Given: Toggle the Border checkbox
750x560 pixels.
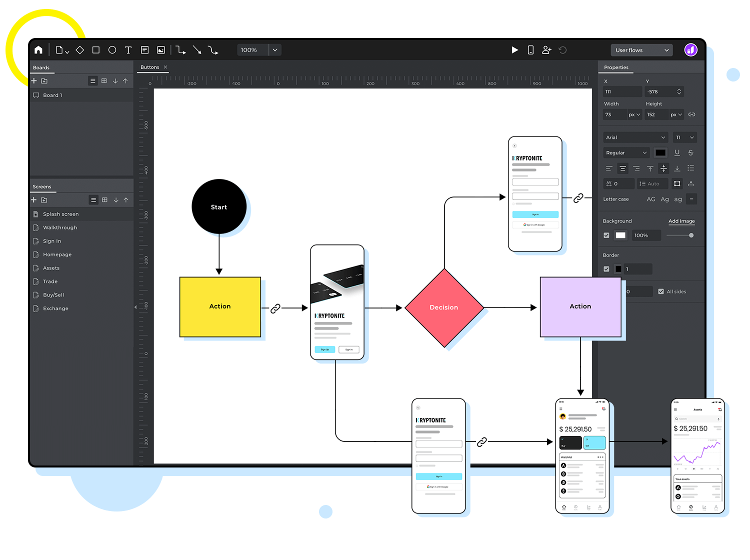Looking at the screenshot, I should pos(606,269).
